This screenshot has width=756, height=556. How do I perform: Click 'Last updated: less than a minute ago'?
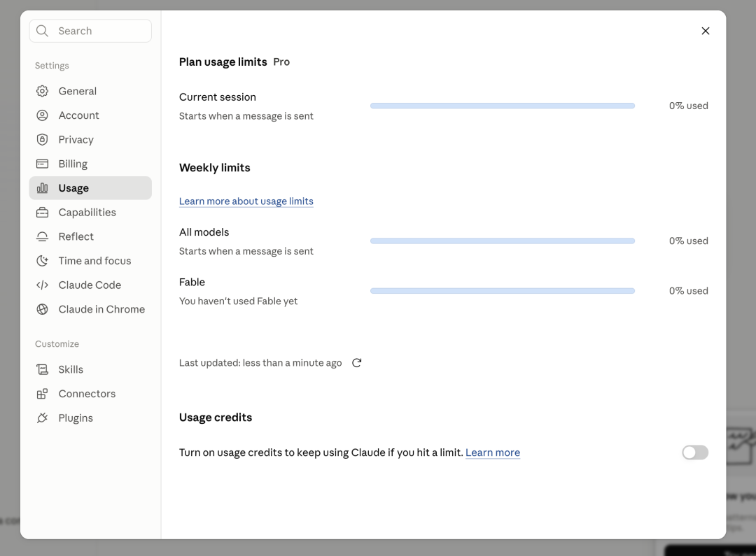(x=260, y=363)
